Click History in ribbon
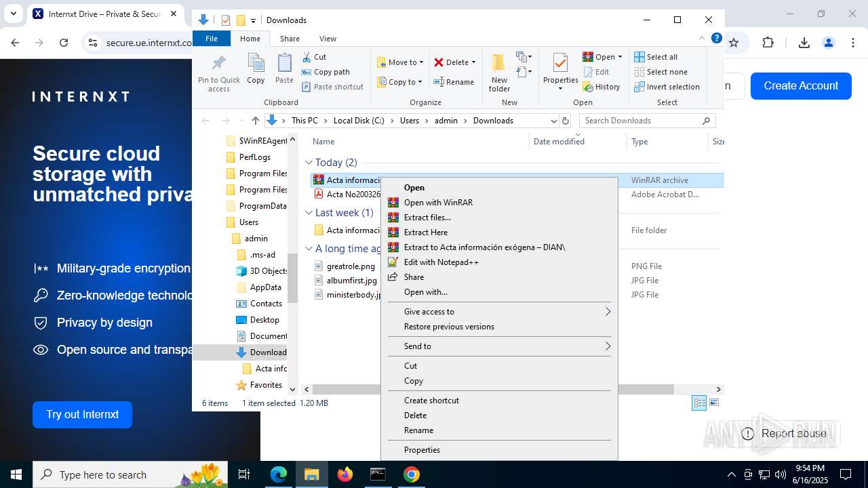 601,87
